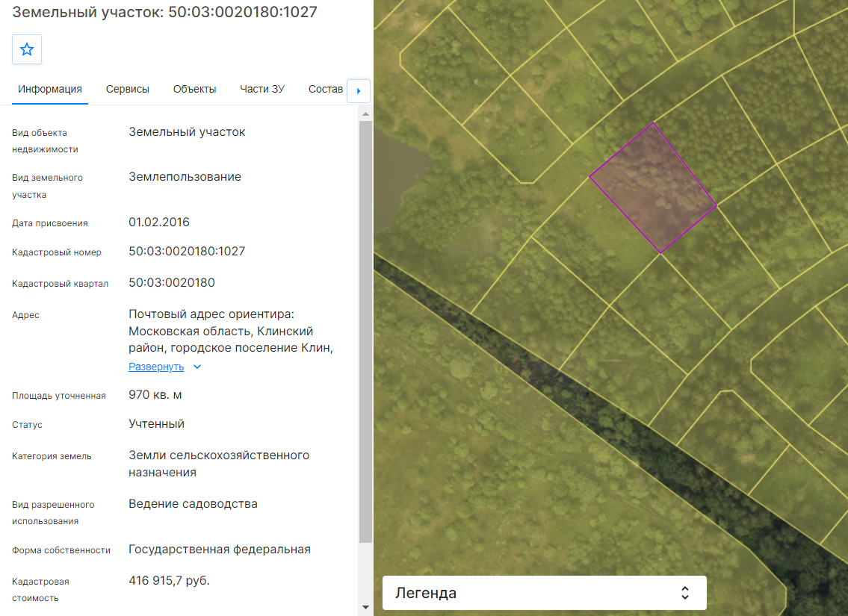Show more tabs with right arrow button

coord(359,91)
